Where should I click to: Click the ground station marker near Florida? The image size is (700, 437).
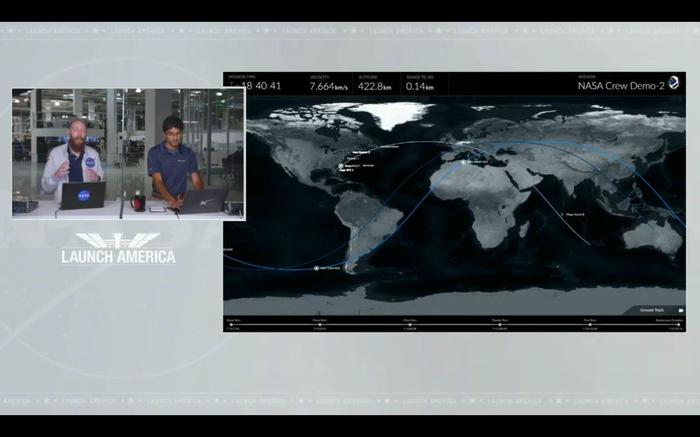tap(341, 166)
